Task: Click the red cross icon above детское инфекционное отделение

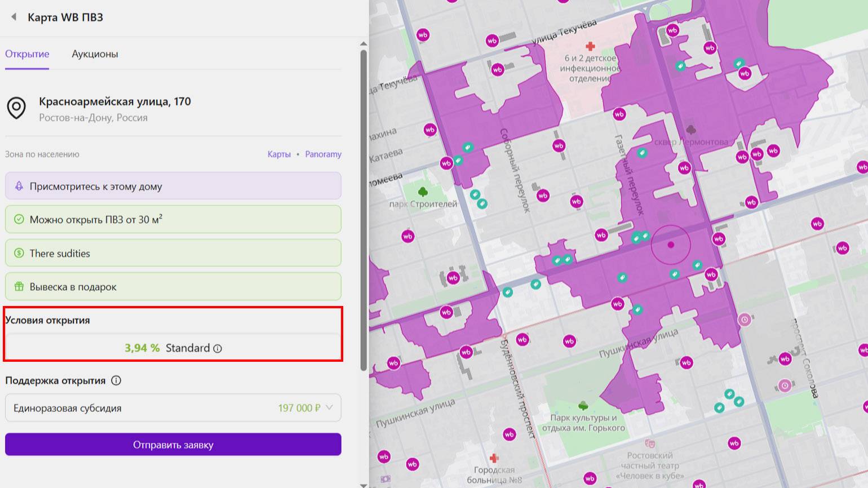Action: pos(590,46)
